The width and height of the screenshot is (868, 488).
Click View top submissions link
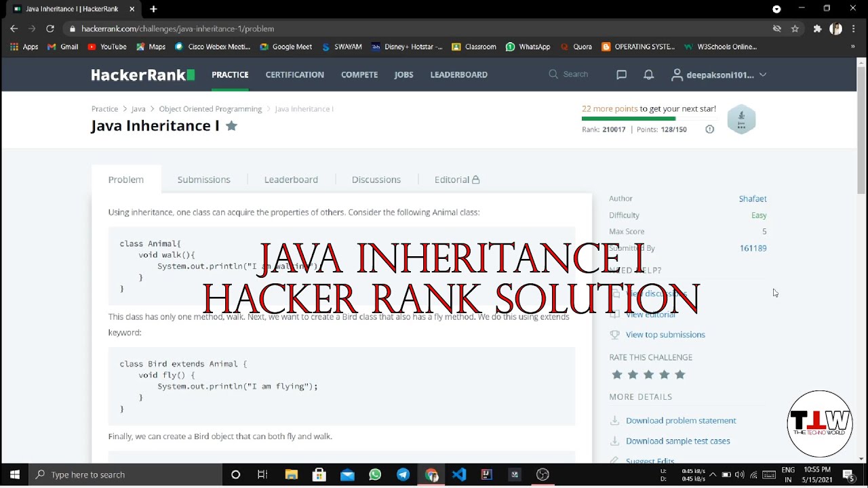point(665,334)
